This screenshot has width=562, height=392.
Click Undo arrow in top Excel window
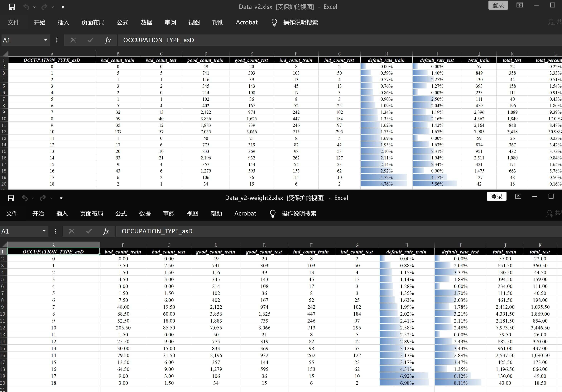(26, 7)
